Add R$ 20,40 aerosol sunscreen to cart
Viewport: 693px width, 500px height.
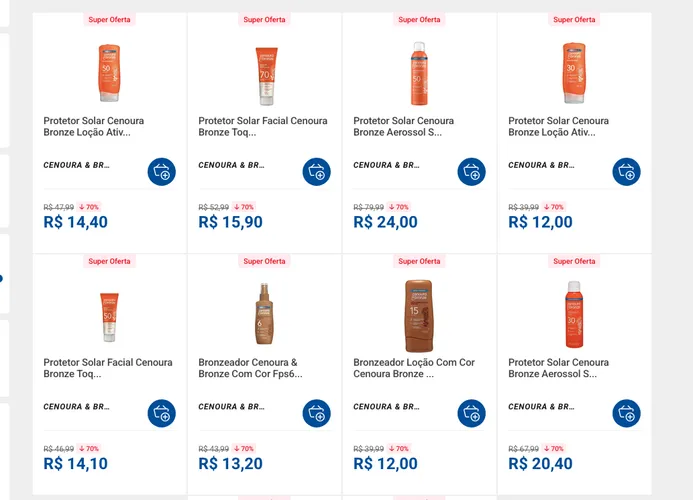(626, 413)
